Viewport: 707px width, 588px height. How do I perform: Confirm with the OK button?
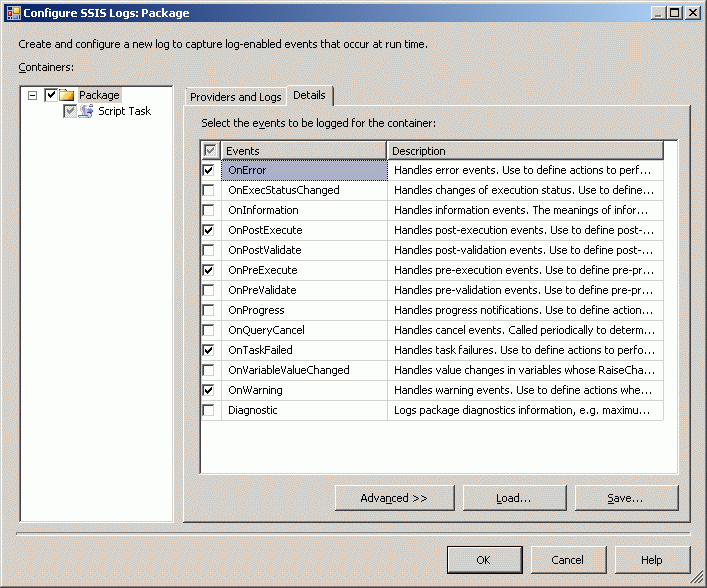point(485,560)
